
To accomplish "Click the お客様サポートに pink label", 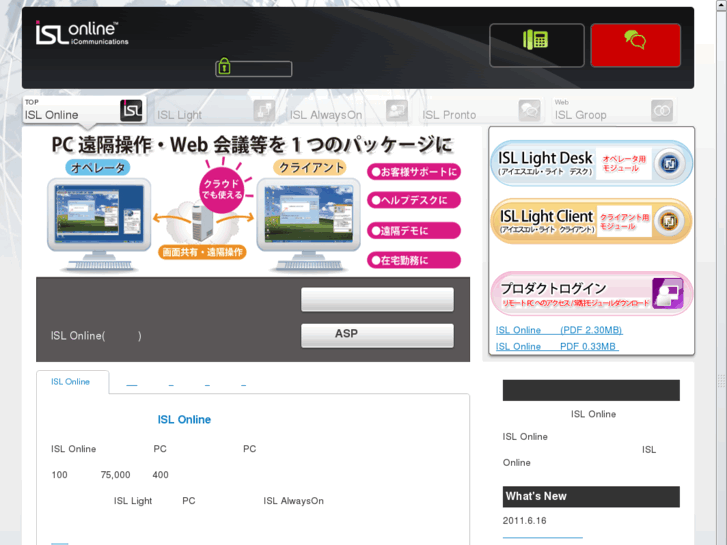I will 414,172.
